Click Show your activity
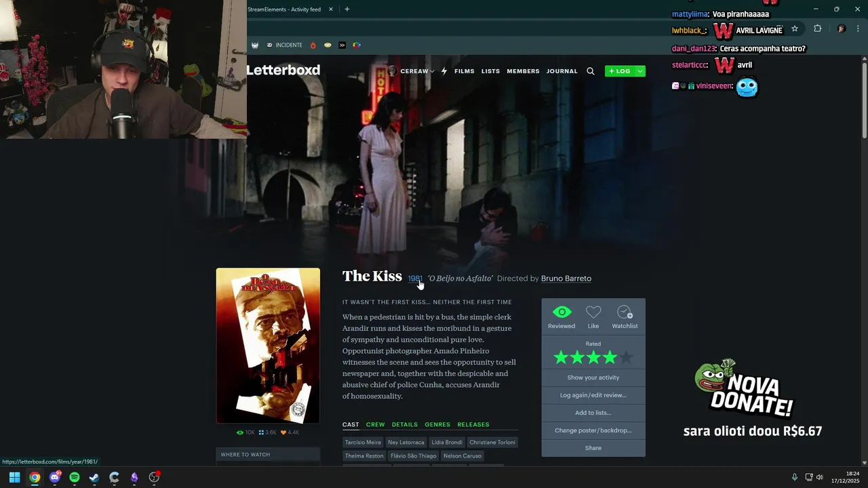868x488 pixels. pyautogui.click(x=593, y=378)
